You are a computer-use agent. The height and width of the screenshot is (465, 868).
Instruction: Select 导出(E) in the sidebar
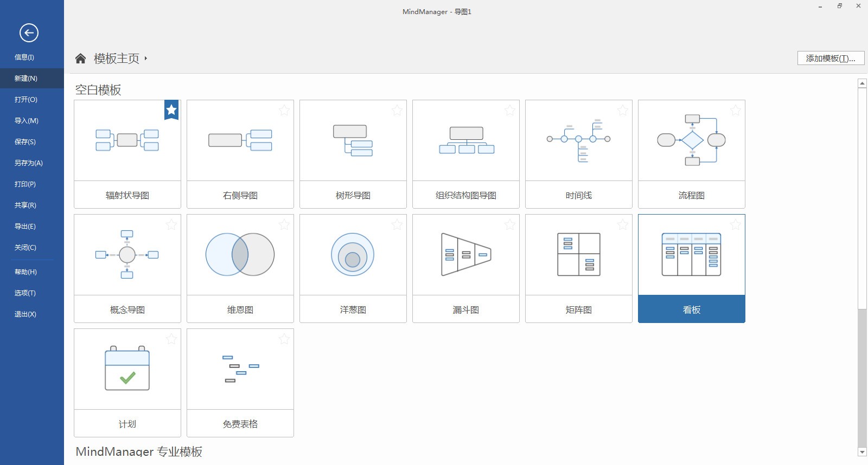tap(25, 227)
